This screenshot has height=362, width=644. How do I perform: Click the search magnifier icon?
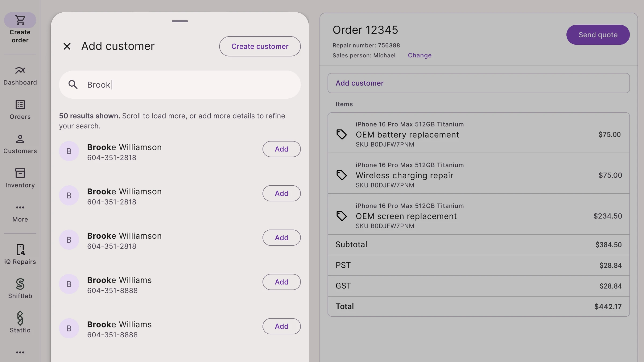[73, 85]
